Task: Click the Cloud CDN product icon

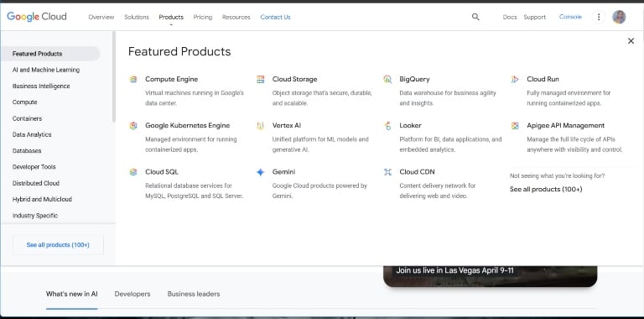Action: pos(387,172)
